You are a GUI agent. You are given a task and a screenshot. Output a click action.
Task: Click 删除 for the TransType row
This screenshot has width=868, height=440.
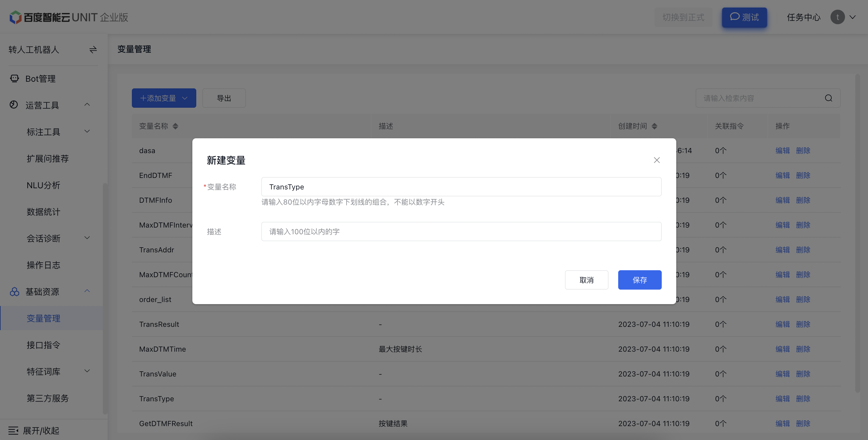tap(803, 399)
